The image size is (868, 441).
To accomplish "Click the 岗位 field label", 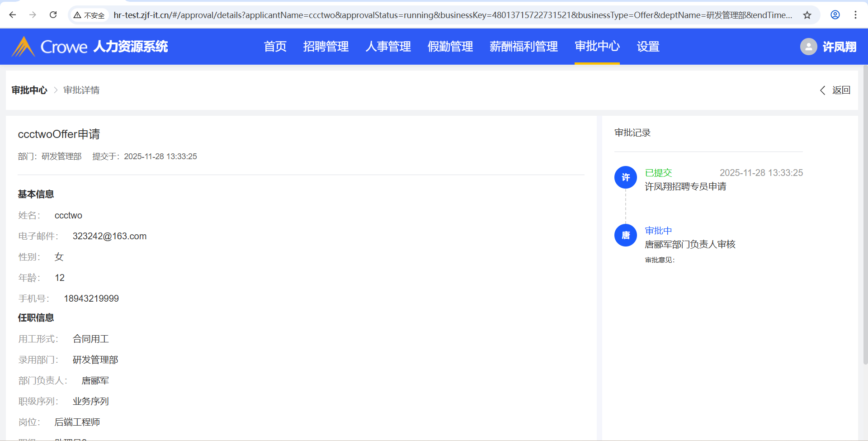I will [x=29, y=422].
